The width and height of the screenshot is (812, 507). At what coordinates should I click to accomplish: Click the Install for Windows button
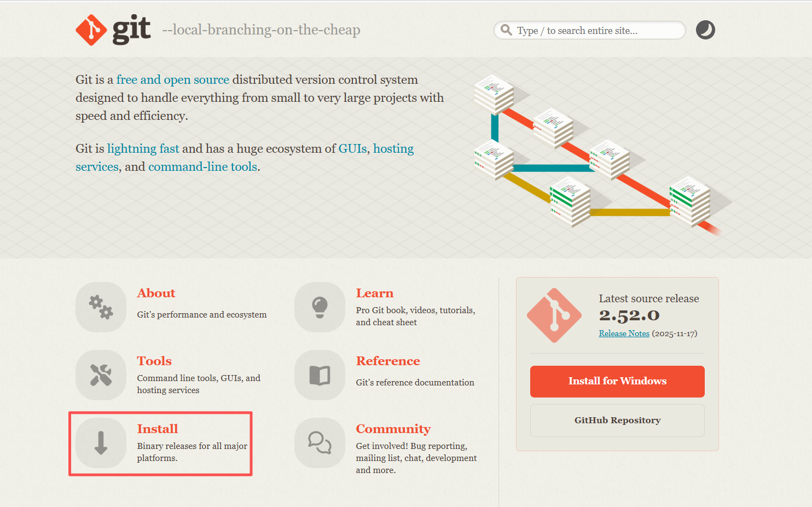(617, 381)
